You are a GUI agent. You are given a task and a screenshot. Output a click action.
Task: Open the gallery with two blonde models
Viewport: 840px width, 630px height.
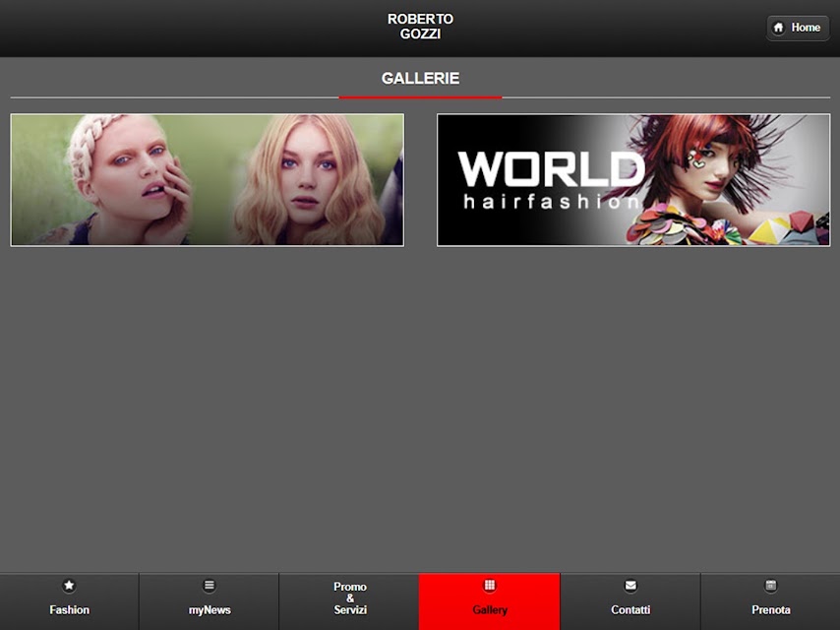[208, 180]
